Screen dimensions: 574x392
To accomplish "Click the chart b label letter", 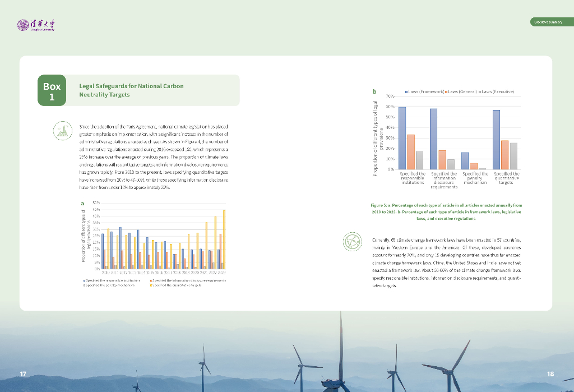I will tap(374, 91).
